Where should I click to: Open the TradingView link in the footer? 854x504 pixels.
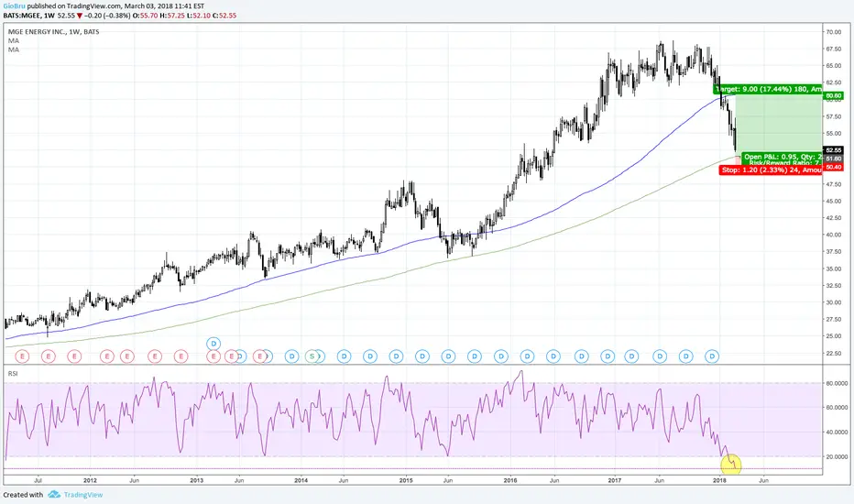click(82, 495)
